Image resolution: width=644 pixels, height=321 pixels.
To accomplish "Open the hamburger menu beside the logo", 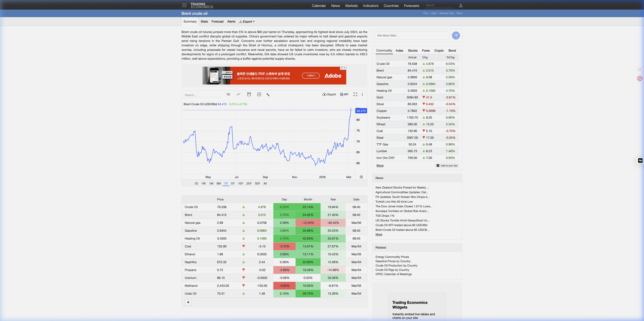I will coord(184,5).
